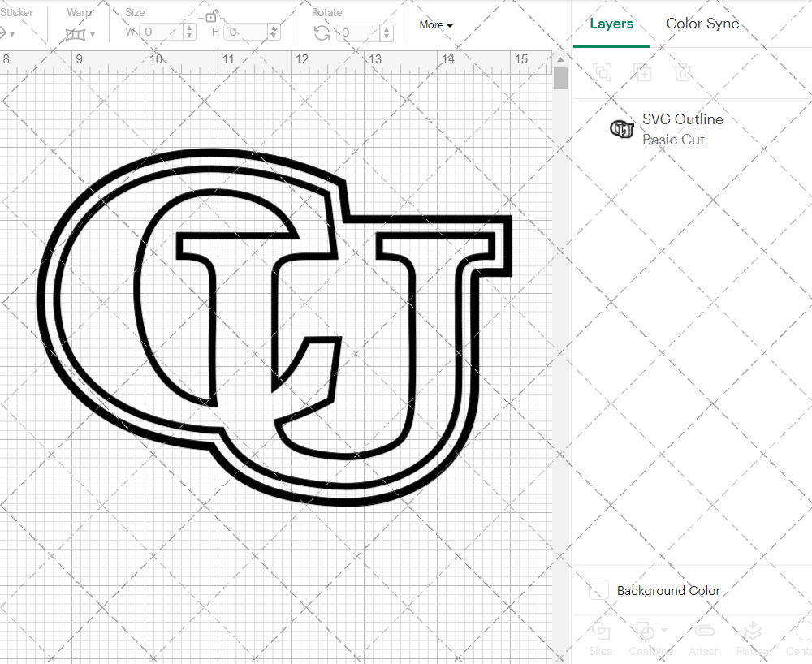812x664 pixels.
Task: Click the Combine icon
Action: 646,631
